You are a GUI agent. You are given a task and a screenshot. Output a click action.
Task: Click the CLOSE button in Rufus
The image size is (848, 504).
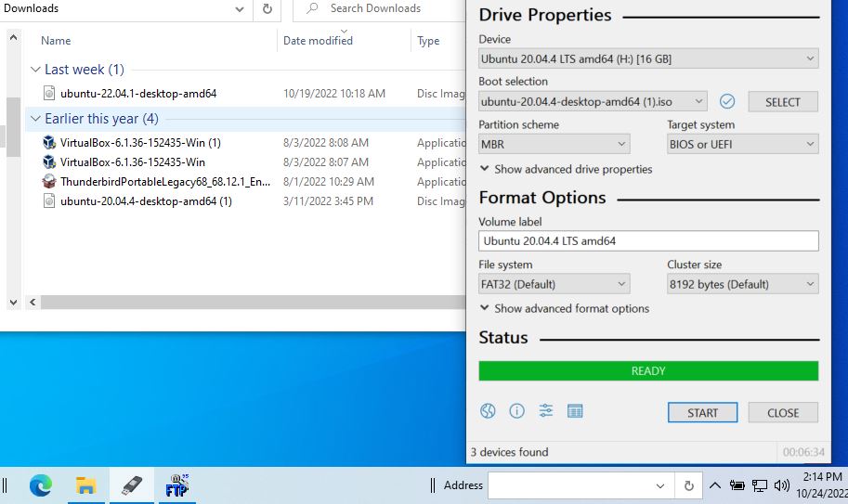pyautogui.click(x=783, y=413)
